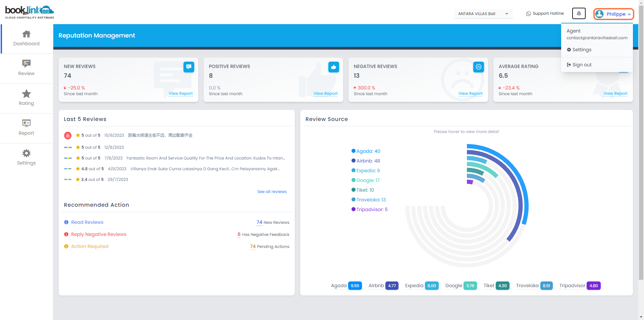Click source icon on 12/8/2023 review
The height and width of the screenshot is (320, 644).
(68, 147)
